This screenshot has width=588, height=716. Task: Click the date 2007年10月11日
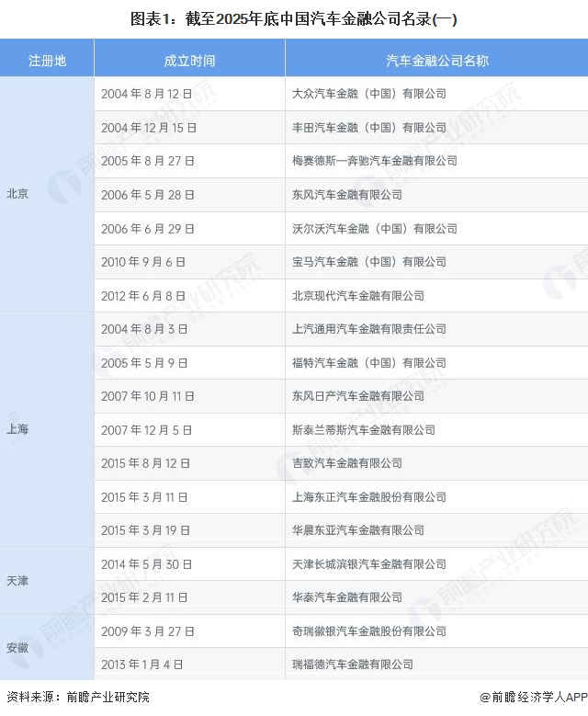pos(148,396)
